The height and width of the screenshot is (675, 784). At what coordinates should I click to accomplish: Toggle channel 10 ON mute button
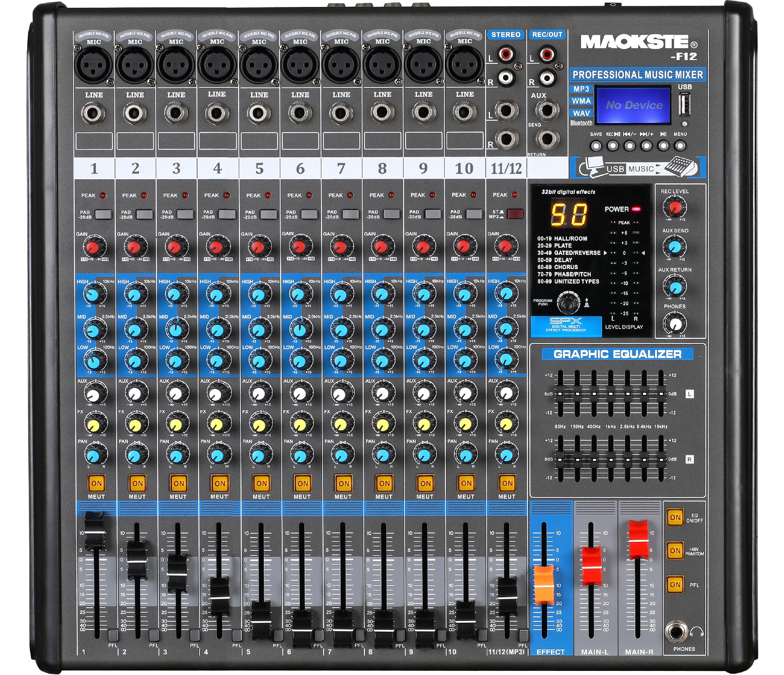tap(466, 483)
